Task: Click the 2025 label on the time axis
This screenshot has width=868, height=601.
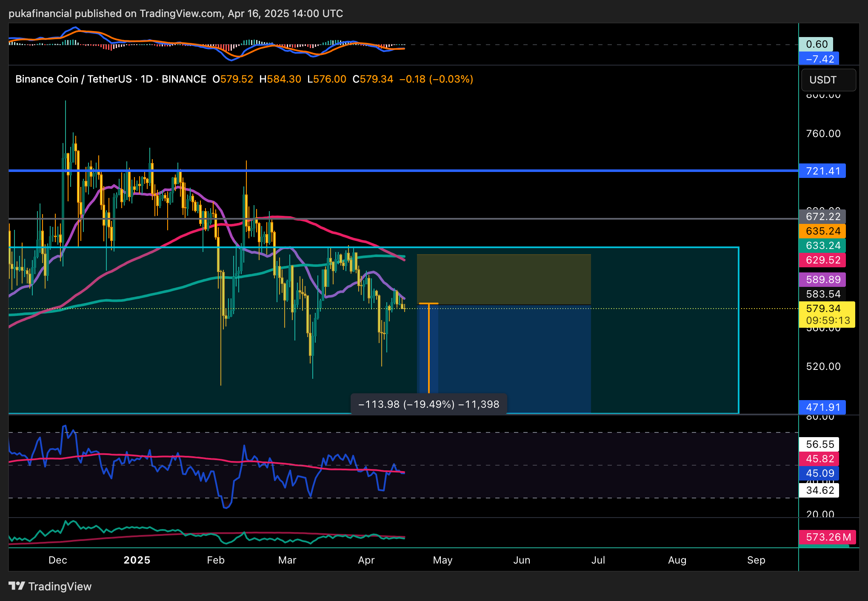Action: [137, 560]
